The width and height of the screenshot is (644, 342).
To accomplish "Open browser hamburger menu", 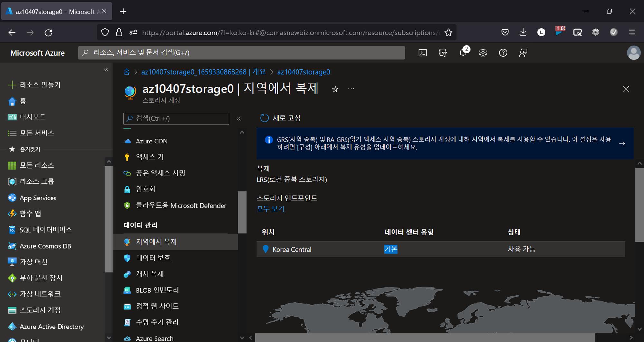I will pyautogui.click(x=632, y=32).
